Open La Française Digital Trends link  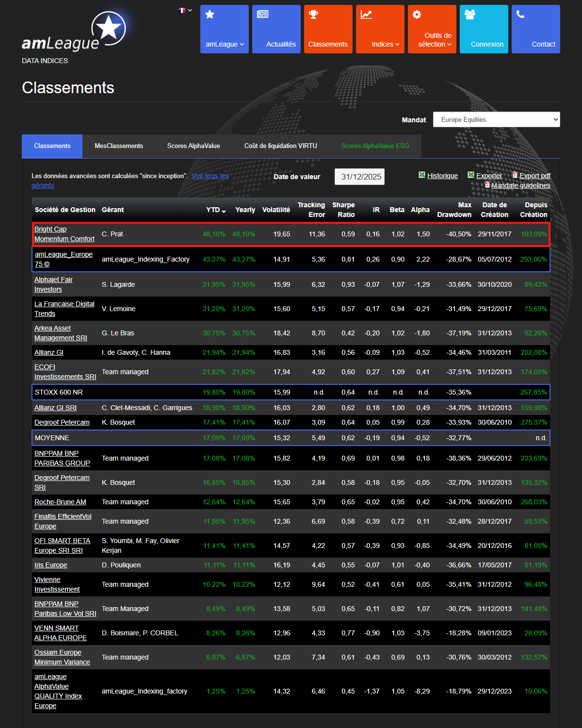(65, 309)
